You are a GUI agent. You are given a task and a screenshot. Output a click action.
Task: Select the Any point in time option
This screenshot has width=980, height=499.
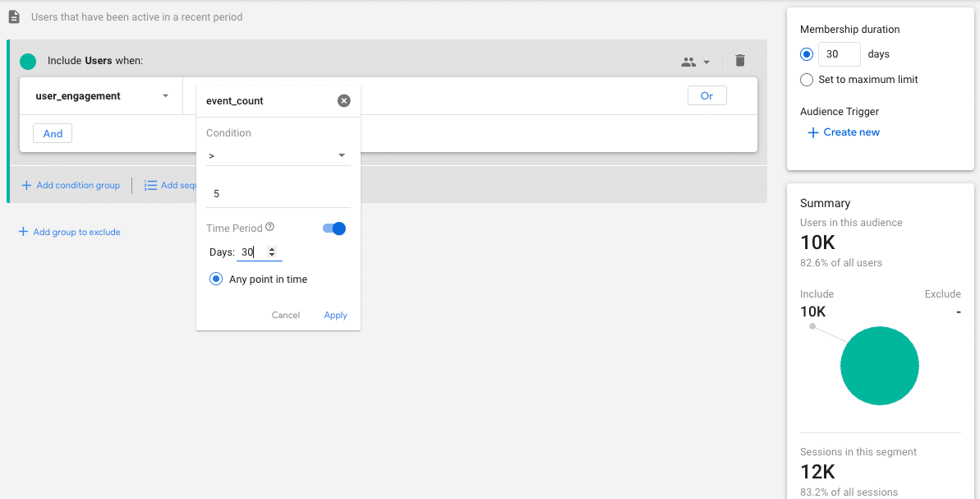tap(215, 279)
